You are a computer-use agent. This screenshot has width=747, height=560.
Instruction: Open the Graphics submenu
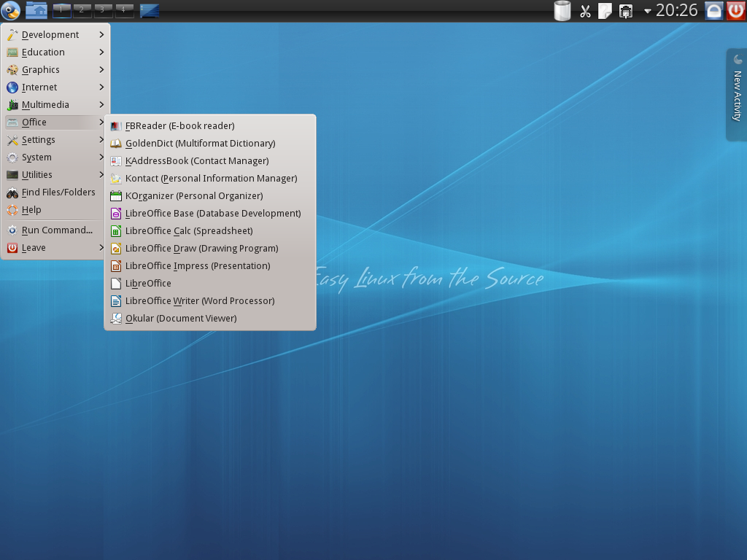55,69
